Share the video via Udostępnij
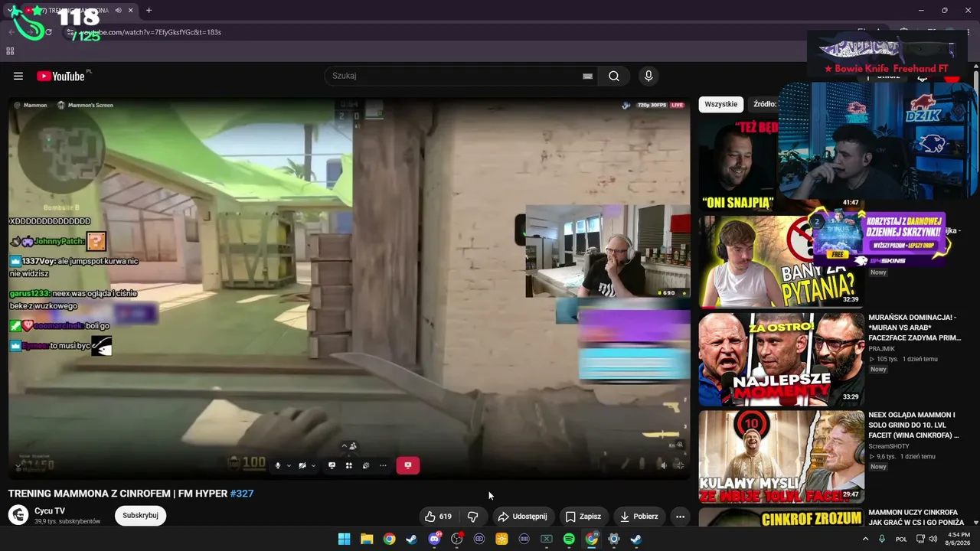Viewport: 980px width, 551px height. [x=522, y=517]
